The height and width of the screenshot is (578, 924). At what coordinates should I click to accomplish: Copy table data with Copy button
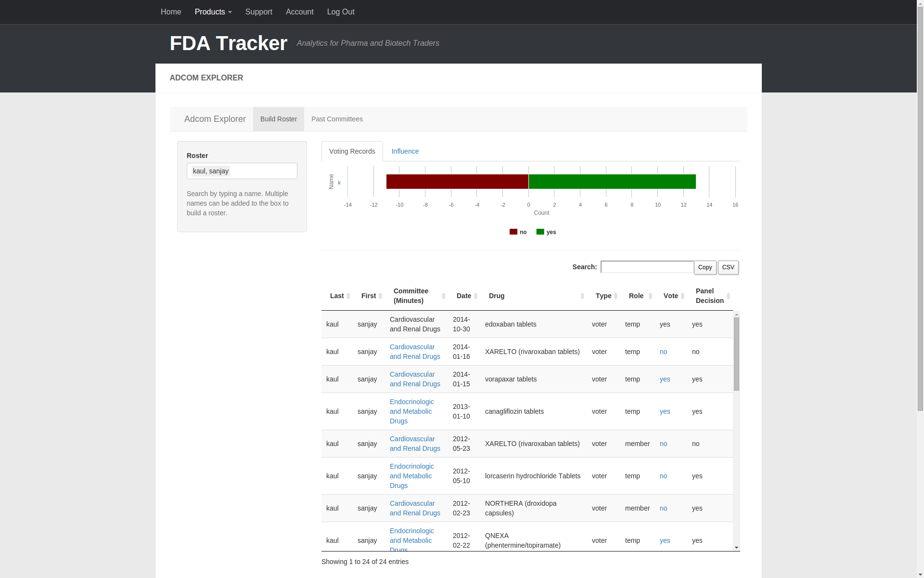[x=705, y=267]
